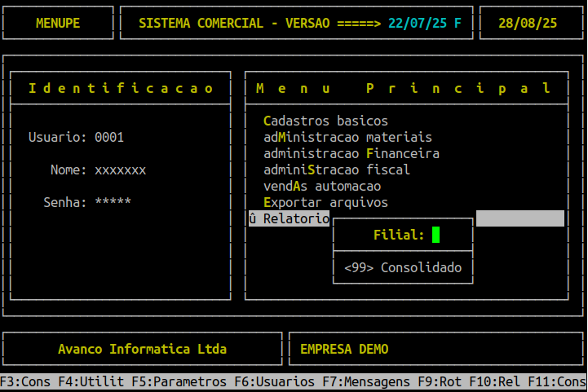Select the <99> Consolidado option
Screen dimensions: 588x392
click(403, 267)
